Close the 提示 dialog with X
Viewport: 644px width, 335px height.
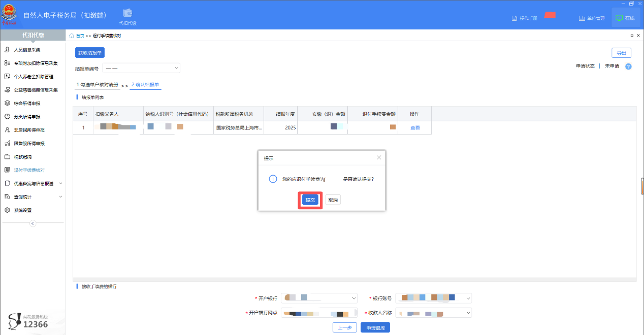(379, 158)
